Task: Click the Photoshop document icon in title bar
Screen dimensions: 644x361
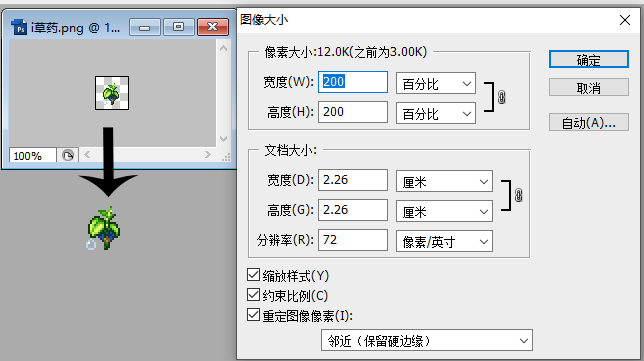Action: [x=19, y=28]
